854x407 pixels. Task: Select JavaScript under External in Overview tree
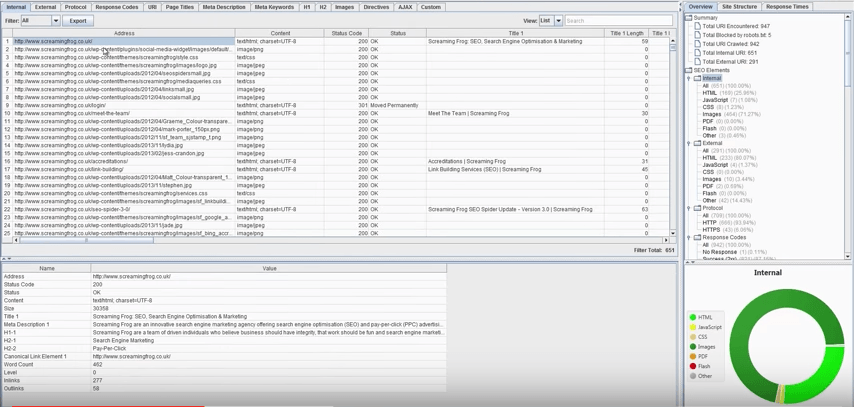coord(728,165)
